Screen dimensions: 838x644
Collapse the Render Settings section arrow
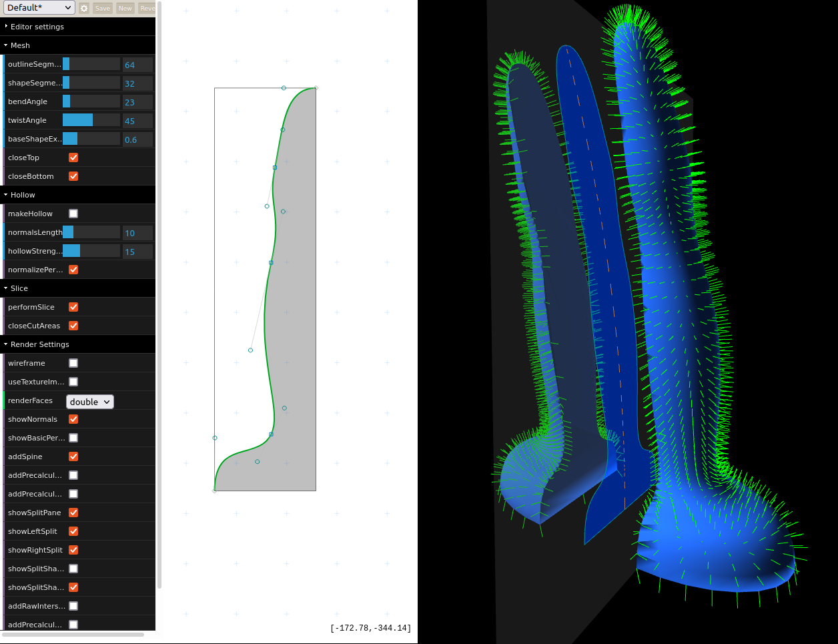[x=6, y=344]
